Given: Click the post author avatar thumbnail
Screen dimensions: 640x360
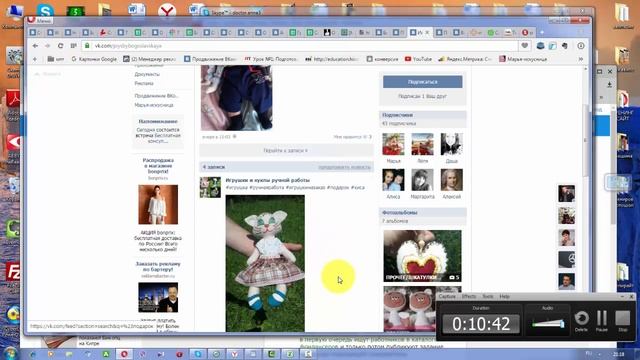Looking at the screenshot, I should 210,187.
